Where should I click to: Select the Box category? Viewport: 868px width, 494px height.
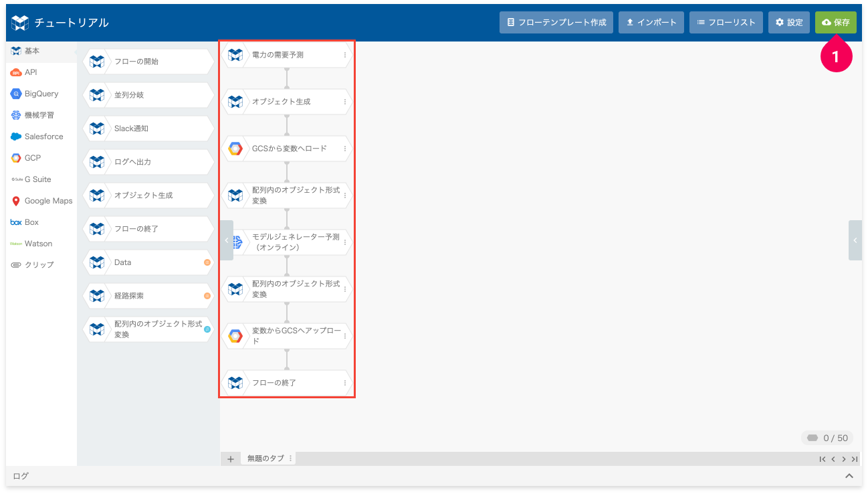point(41,222)
